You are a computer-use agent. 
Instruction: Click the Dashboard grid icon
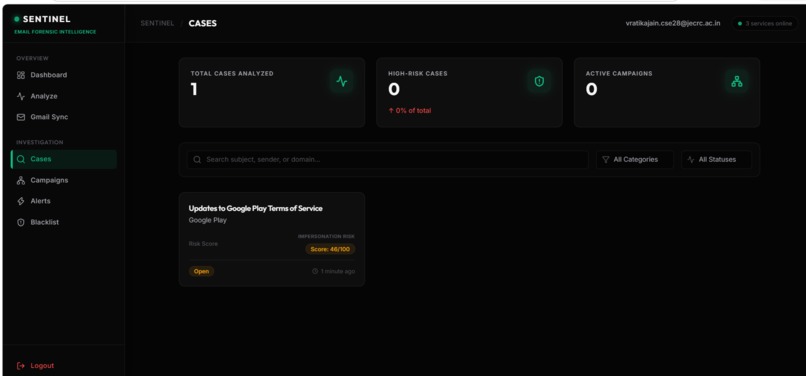point(21,75)
